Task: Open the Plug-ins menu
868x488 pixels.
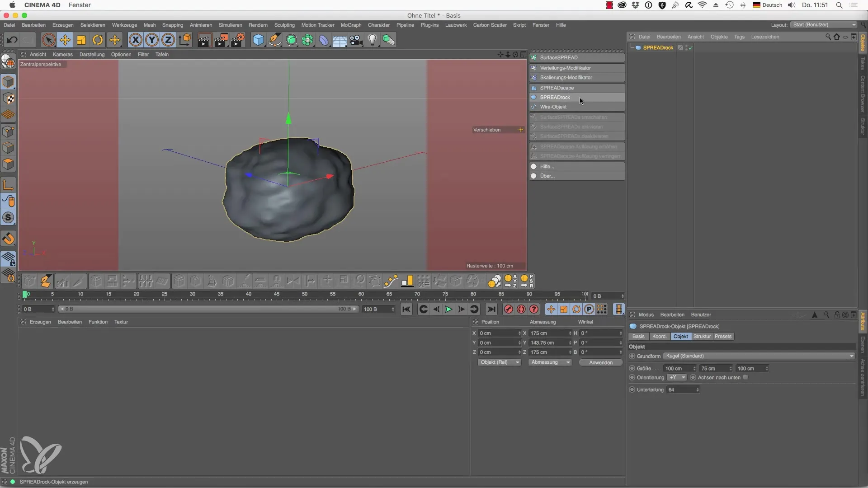Action: tap(429, 25)
